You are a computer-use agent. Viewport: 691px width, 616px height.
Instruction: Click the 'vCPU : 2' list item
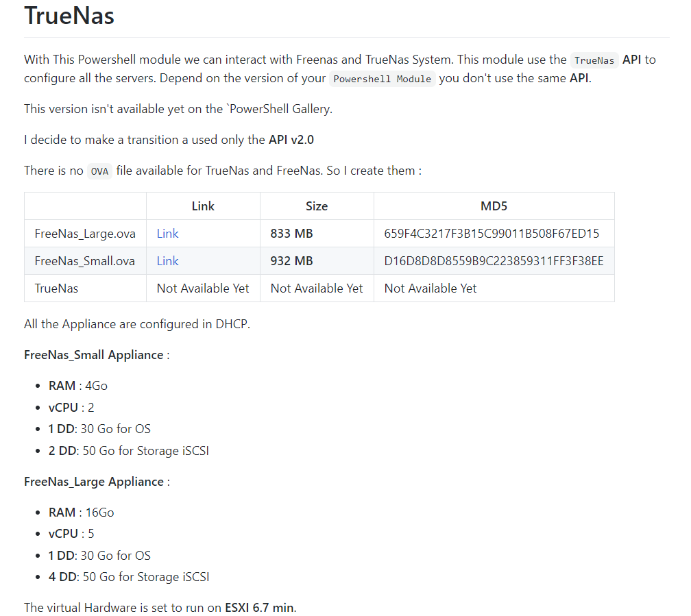tap(71, 408)
